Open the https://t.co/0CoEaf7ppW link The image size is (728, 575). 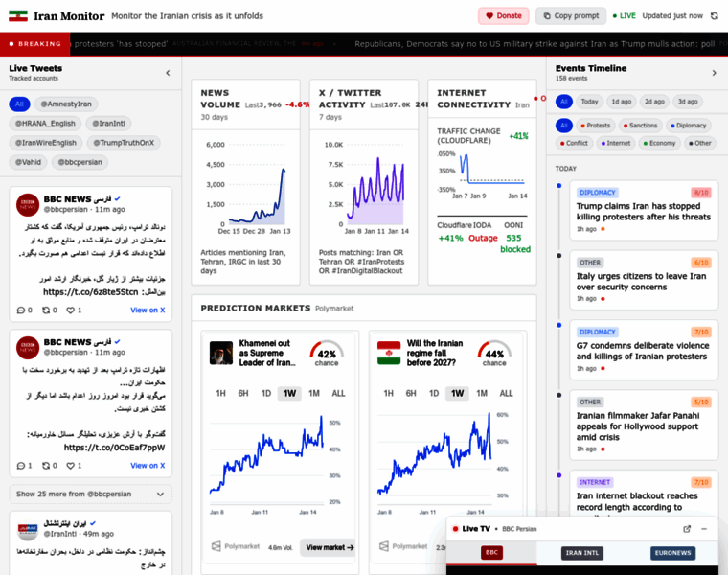(114, 448)
